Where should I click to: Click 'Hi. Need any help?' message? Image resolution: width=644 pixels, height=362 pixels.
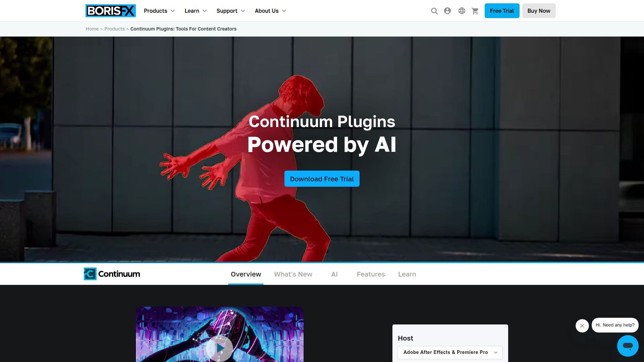[615, 325]
